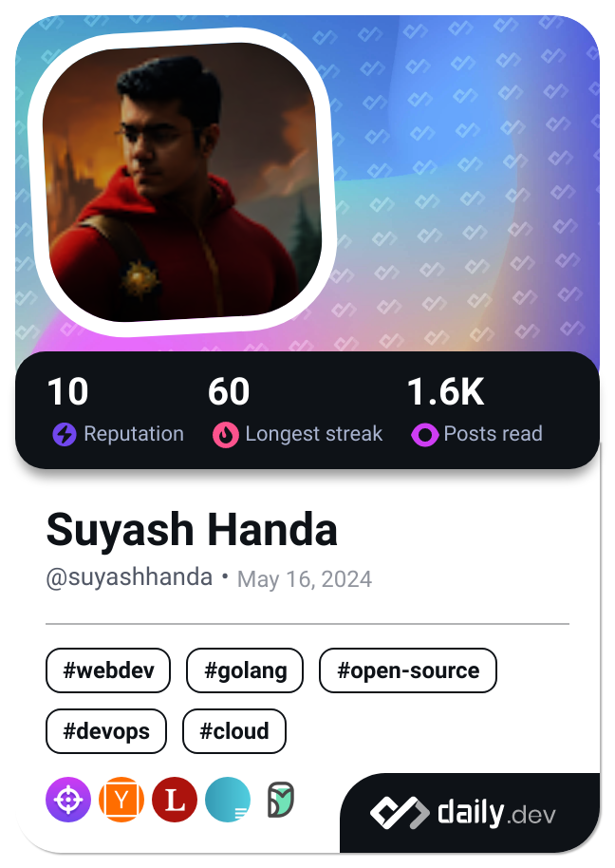The width and height of the screenshot is (615, 868).
Task: Click the purple ring Posts read icon
Action: 425,435
